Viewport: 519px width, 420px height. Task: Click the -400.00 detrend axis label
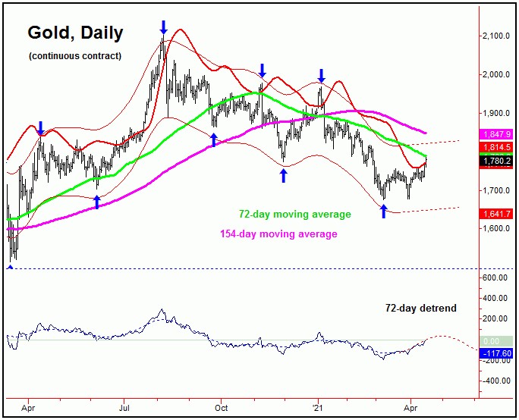pos(495,381)
